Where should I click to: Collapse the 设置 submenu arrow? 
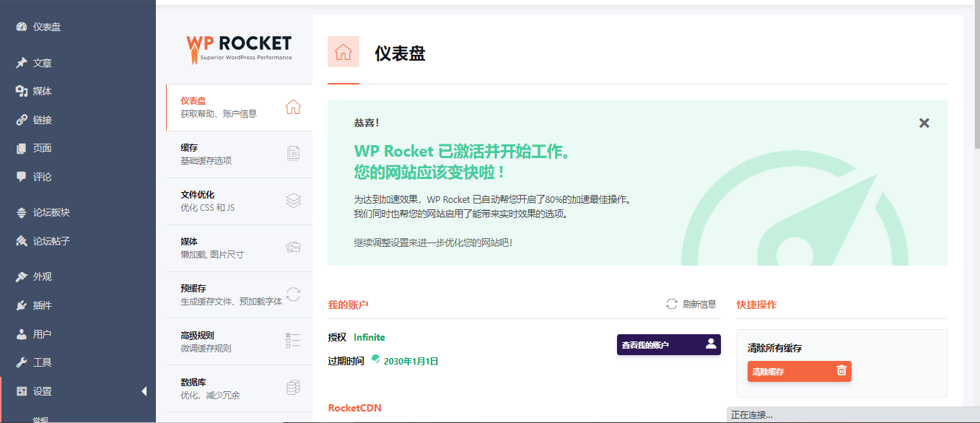pyautogui.click(x=144, y=391)
